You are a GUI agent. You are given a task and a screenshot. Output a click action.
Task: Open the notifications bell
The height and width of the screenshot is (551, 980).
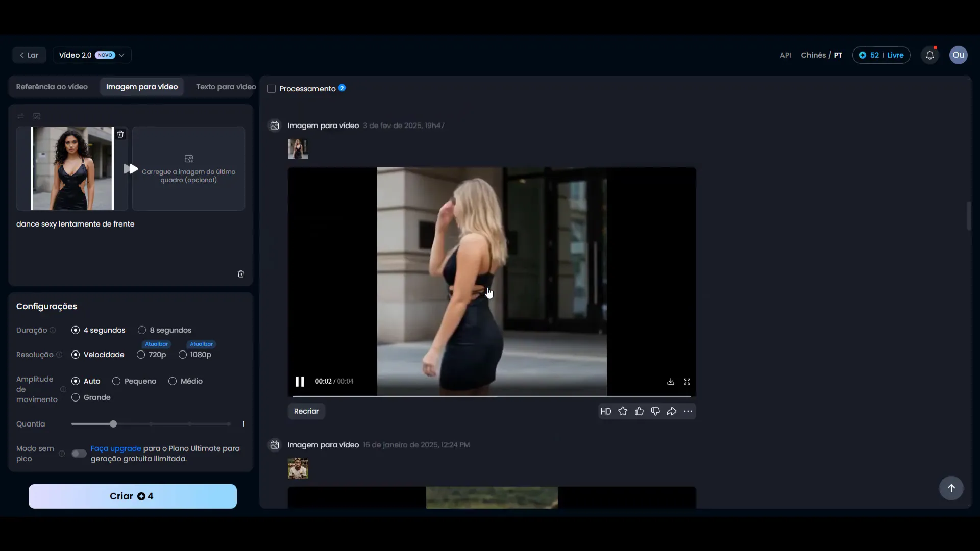pyautogui.click(x=930, y=55)
